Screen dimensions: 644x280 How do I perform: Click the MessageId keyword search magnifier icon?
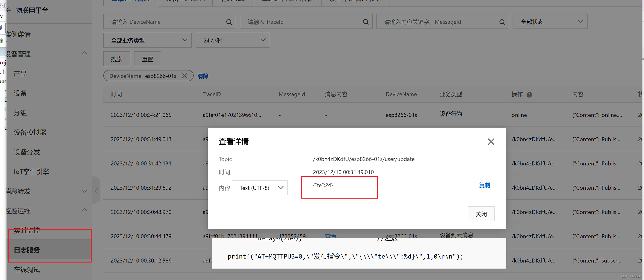click(x=502, y=22)
